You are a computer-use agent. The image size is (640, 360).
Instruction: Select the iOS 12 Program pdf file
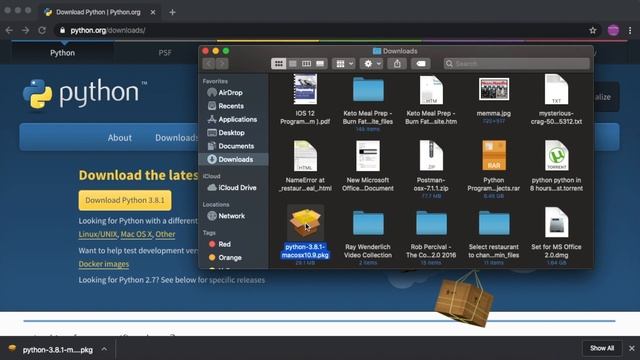(x=305, y=90)
